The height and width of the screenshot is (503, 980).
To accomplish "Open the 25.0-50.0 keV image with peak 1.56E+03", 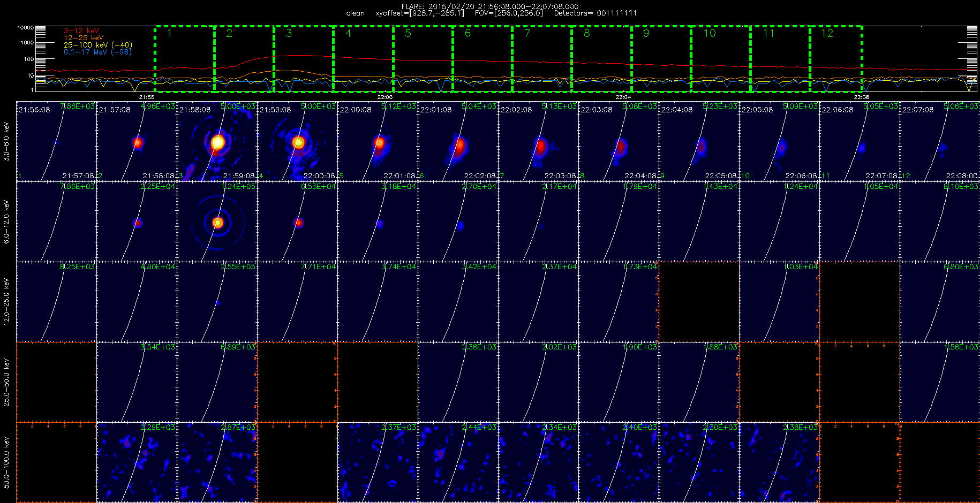I will [940, 382].
